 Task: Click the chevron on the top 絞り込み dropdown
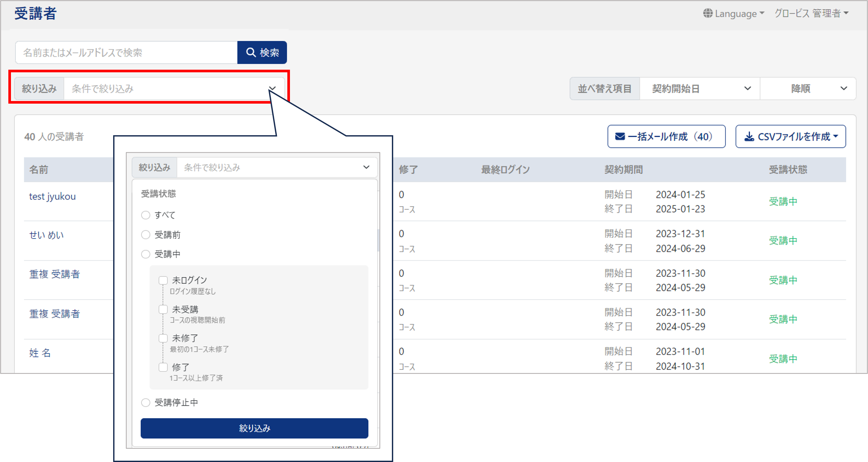272,89
